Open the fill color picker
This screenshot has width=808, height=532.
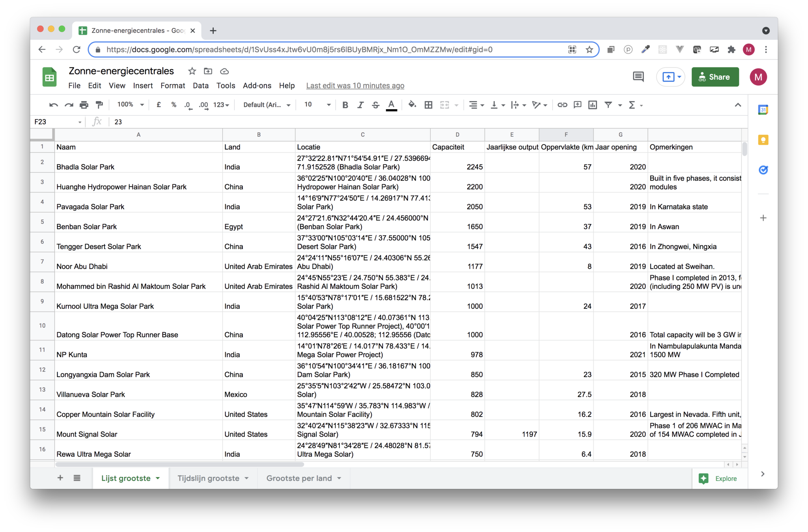coord(412,105)
